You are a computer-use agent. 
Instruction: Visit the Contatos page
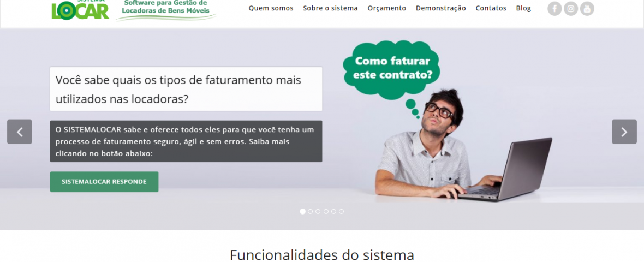(491, 8)
